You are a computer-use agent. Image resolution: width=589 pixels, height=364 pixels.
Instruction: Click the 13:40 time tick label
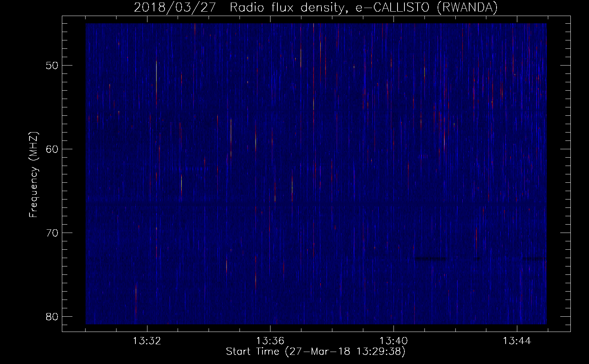[394, 341]
